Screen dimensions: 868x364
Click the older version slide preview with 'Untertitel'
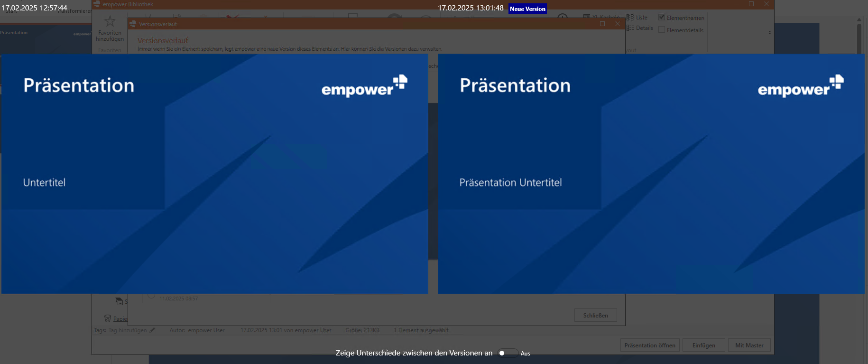[x=215, y=174]
